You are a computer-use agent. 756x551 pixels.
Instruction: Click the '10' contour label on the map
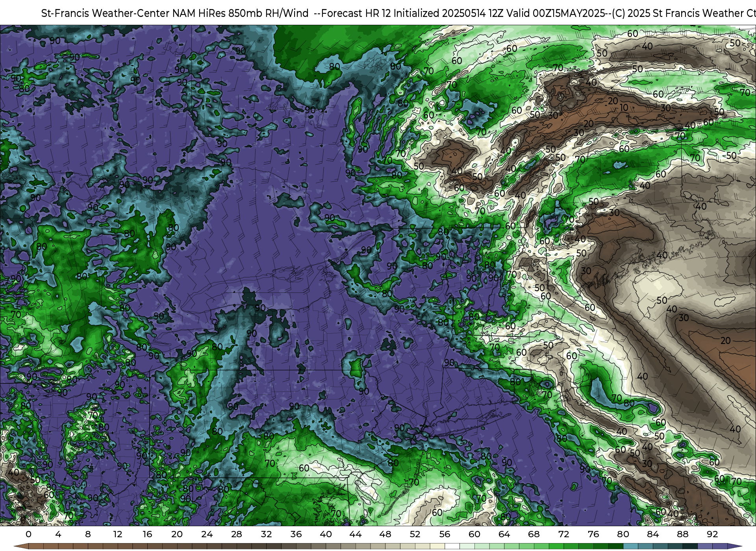click(x=624, y=107)
